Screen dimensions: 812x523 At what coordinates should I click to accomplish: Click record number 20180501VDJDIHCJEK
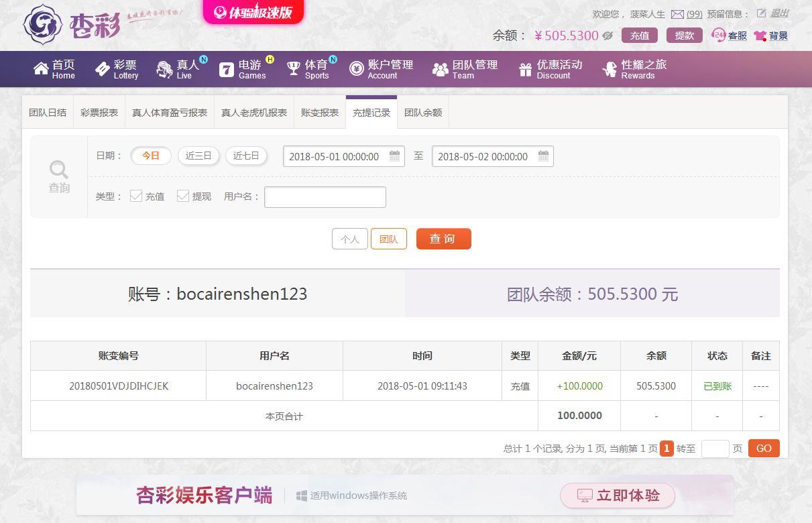click(119, 386)
